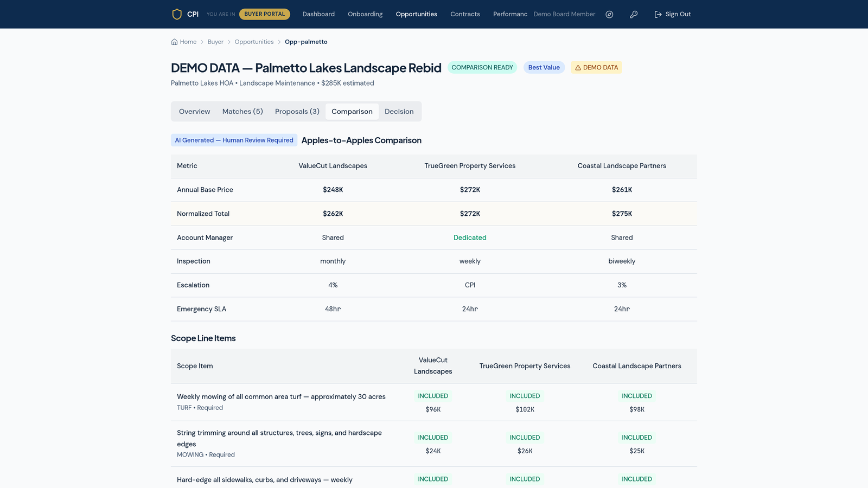Open the Dashboard menu item
The width and height of the screenshot is (868, 488).
coord(318,14)
